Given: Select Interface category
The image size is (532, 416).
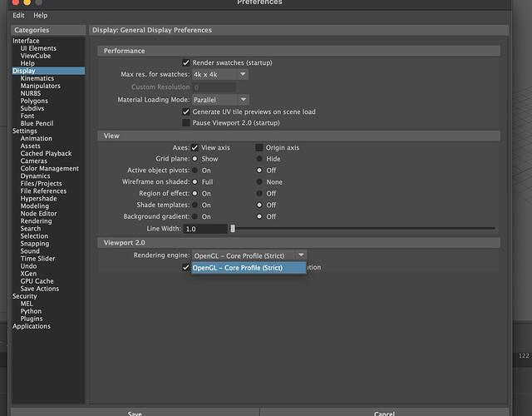Looking at the screenshot, I should (x=26, y=41).
